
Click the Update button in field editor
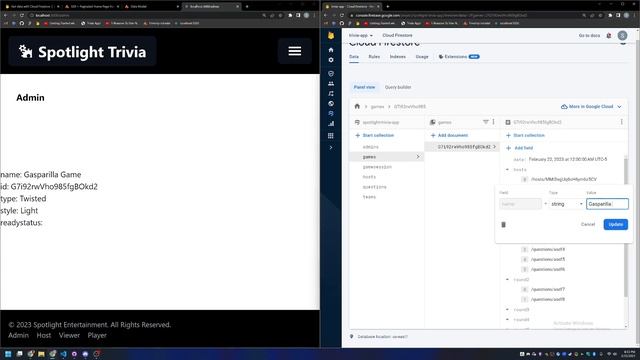pyautogui.click(x=616, y=224)
